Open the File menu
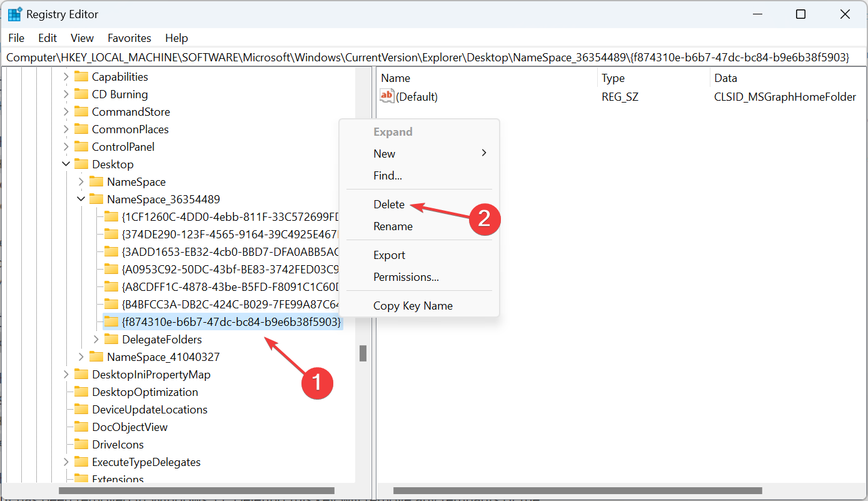This screenshot has width=868, height=501. point(16,38)
